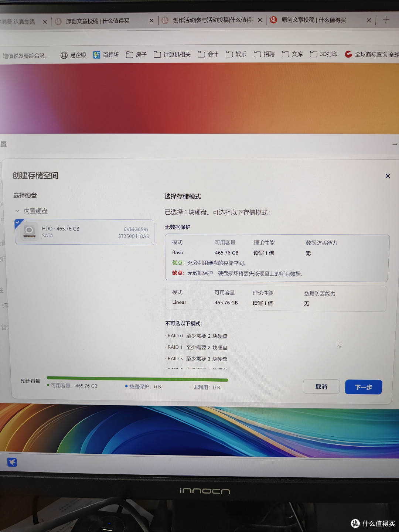399x532 pixels.
Task: Switch to second 原创文章投稿 browser tab
Action: click(x=97, y=21)
